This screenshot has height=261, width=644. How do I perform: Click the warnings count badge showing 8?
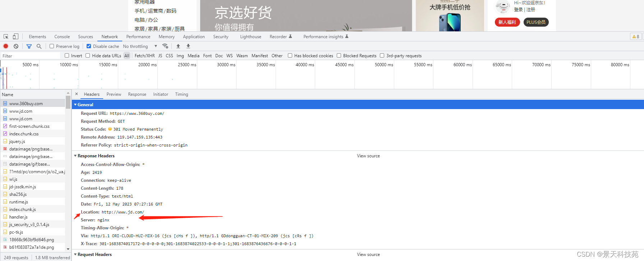(636, 37)
